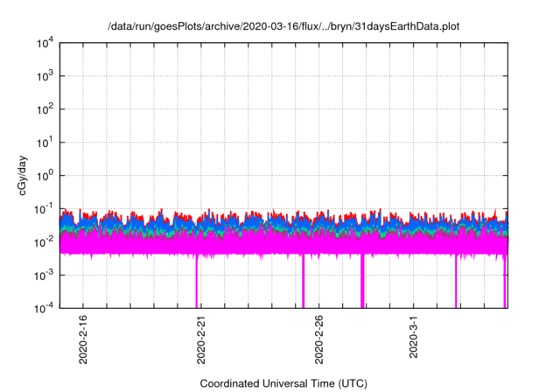Click the 2020-2-26 x-axis date label
Screen dimensions: 560x392
coord(318,339)
